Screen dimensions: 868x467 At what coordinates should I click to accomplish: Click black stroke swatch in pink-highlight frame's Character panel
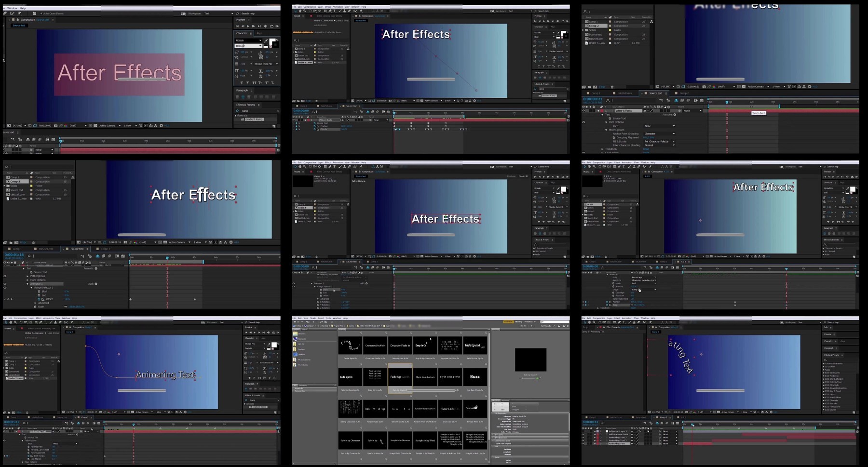coord(275,45)
